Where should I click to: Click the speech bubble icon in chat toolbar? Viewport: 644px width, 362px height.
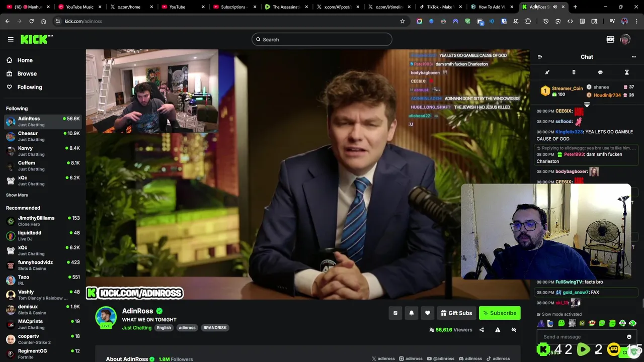[x=600, y=72]
